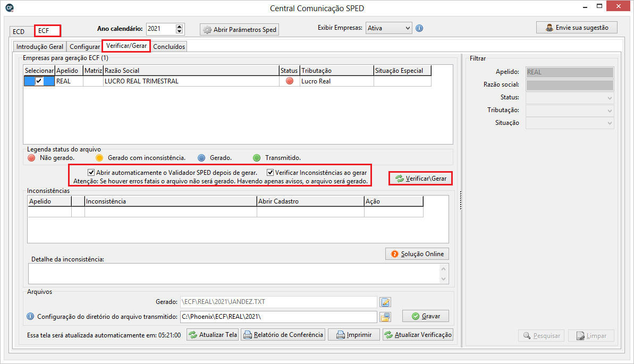Toggle Abrir automaticamente o Validador SPED checkbox
634x364 pixels.
pos(91,173)
